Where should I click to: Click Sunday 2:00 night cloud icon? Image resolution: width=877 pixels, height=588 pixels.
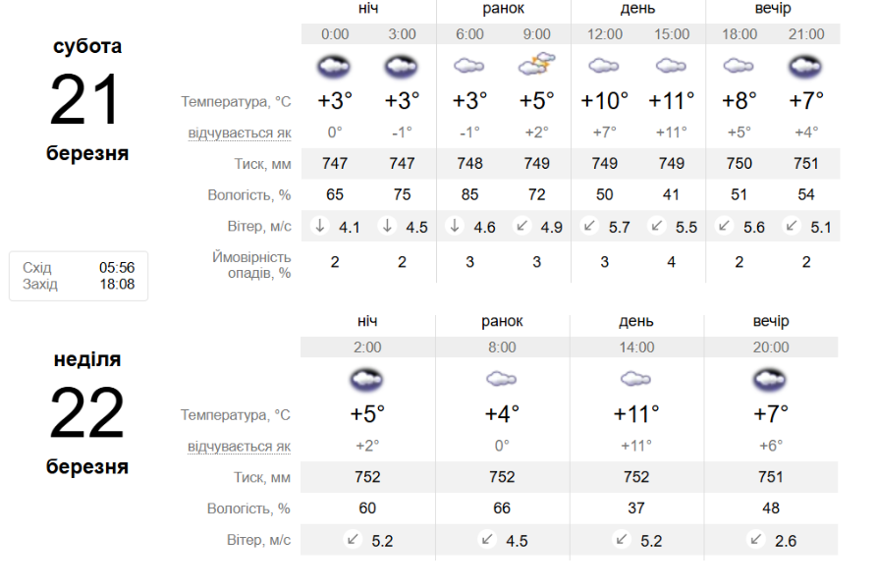[367, 380]
